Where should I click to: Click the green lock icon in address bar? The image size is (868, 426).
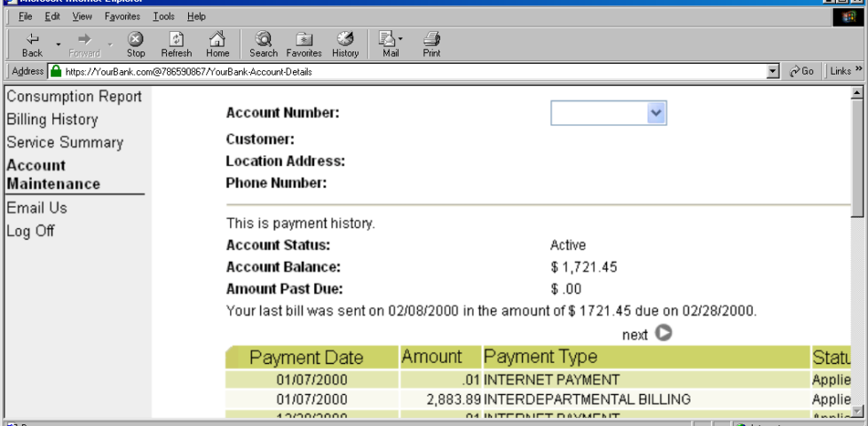pos(55,71)
